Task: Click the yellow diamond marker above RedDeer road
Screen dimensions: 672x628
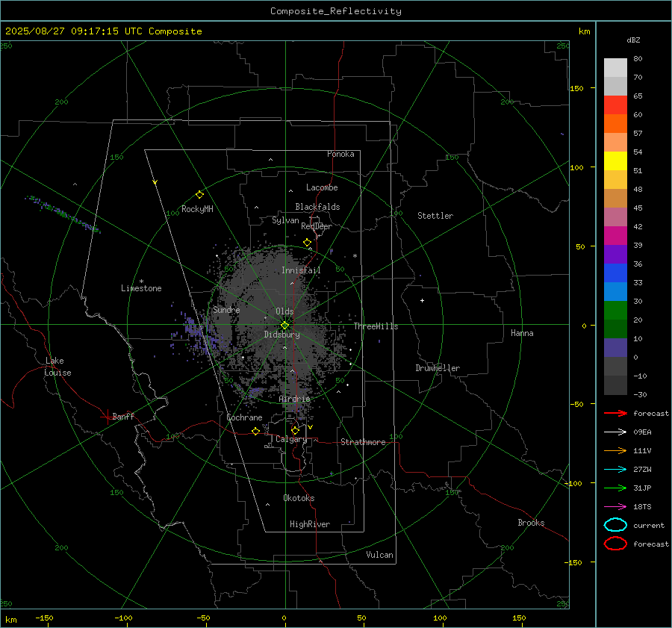Action: tap(308, 243)
